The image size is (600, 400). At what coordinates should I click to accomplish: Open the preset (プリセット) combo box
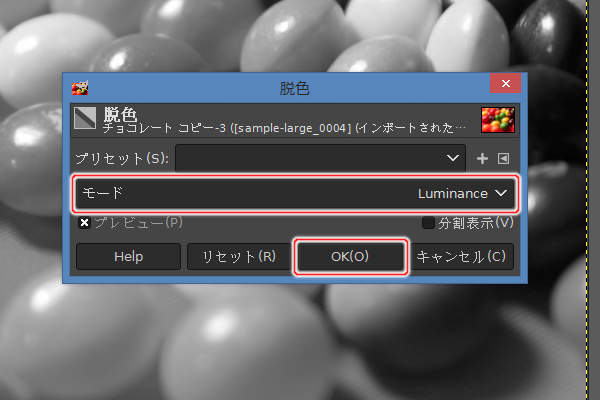coord(320,158)
